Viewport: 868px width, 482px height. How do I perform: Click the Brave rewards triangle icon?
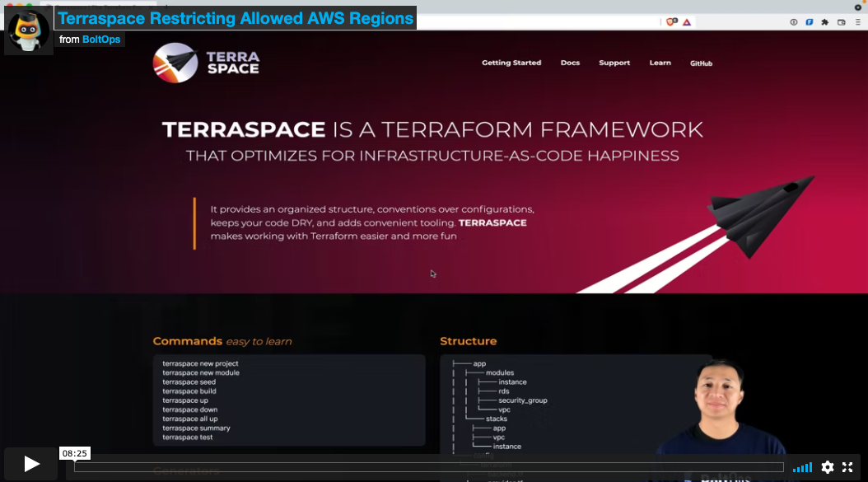point(687,22)
